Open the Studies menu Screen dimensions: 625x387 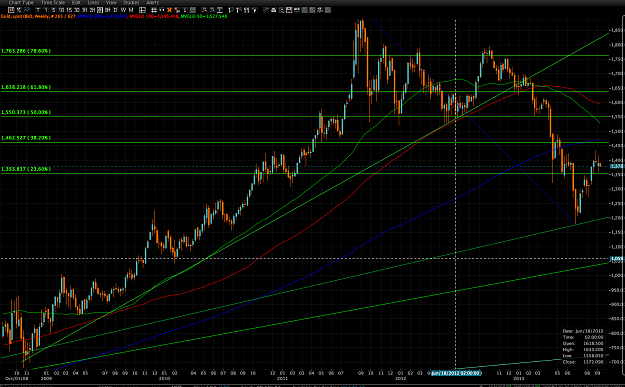[x=131, y=2]
